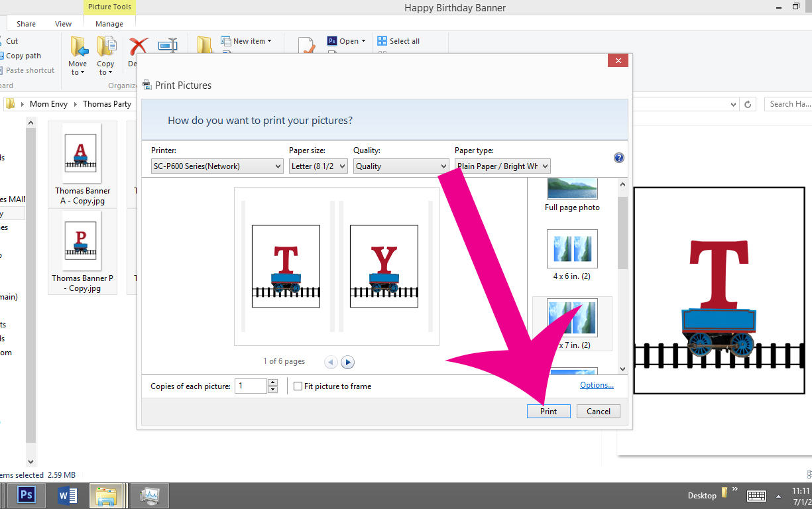Select the Thomas Banner A - Copy.jpg file
Viewport: 812px width, 509px height.
82,164
